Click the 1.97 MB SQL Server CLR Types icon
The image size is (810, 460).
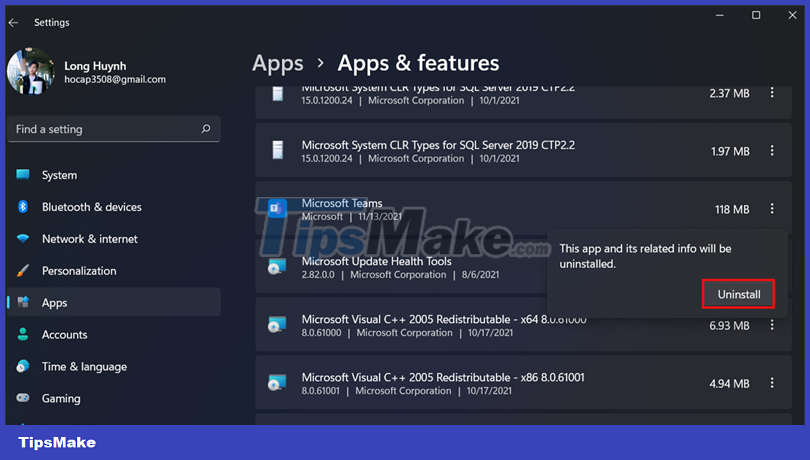(x=278, y=150)
